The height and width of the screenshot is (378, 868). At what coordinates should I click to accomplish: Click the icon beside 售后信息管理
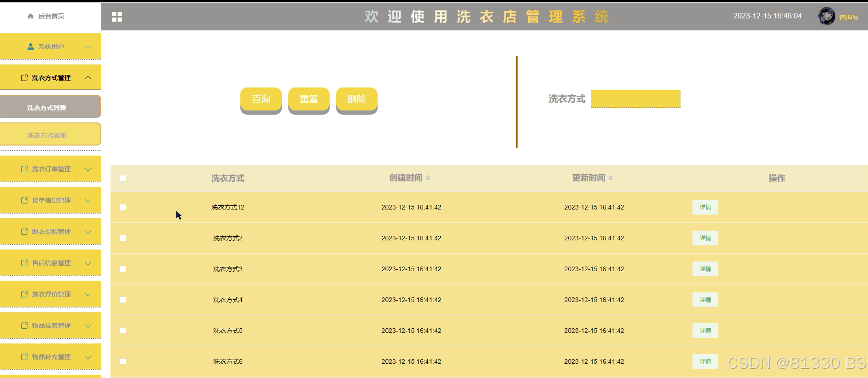[x=24, y=263]
